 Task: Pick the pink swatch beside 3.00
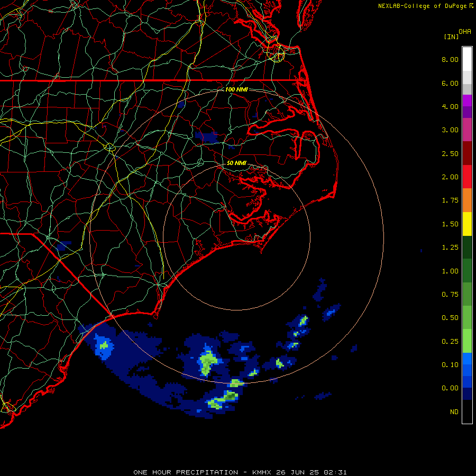[x=467, y=130]
